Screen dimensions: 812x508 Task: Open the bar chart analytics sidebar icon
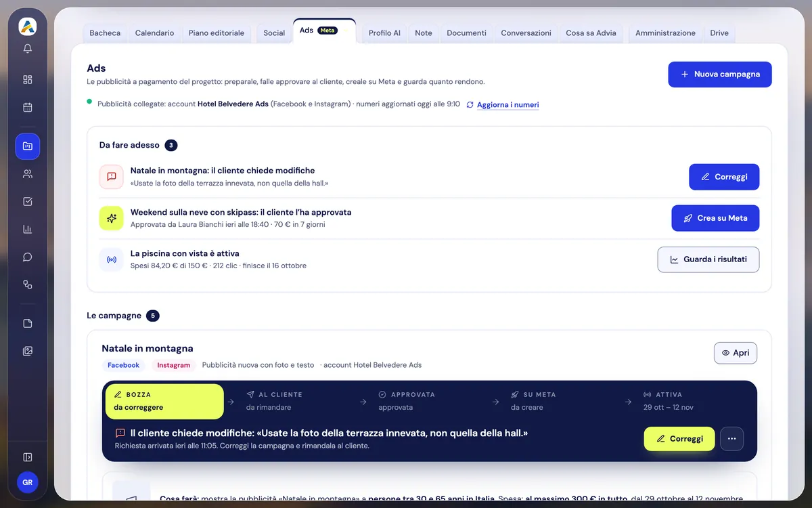[28, 229]
